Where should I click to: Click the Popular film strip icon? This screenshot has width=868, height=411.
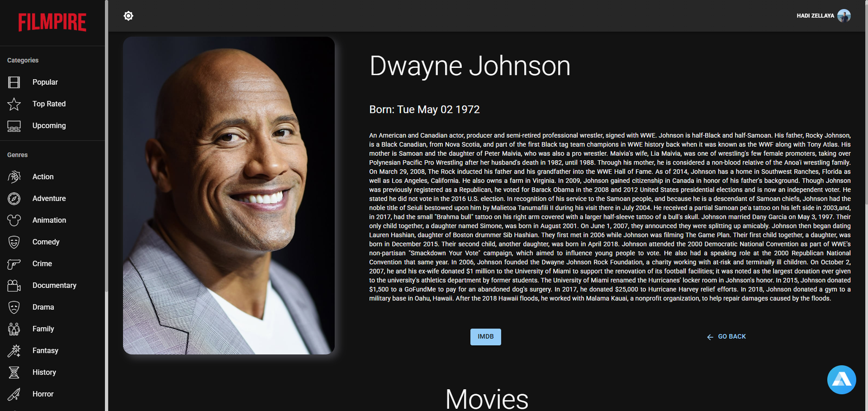[14, 82]
